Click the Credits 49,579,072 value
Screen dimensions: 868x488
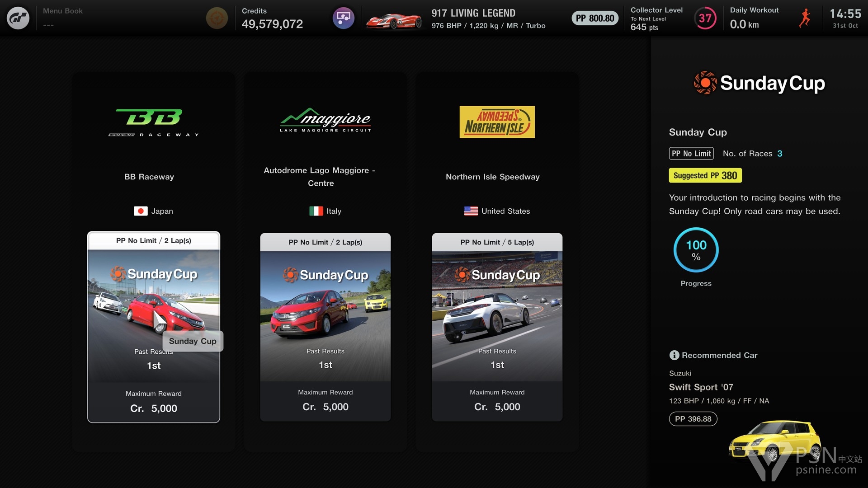point(272,24)
